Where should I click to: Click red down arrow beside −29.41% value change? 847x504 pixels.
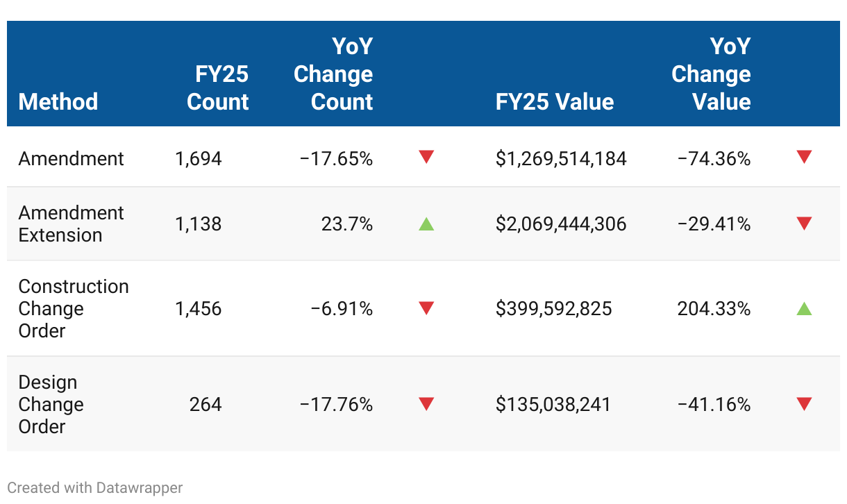pyautogui.click(x=804, y=224)
